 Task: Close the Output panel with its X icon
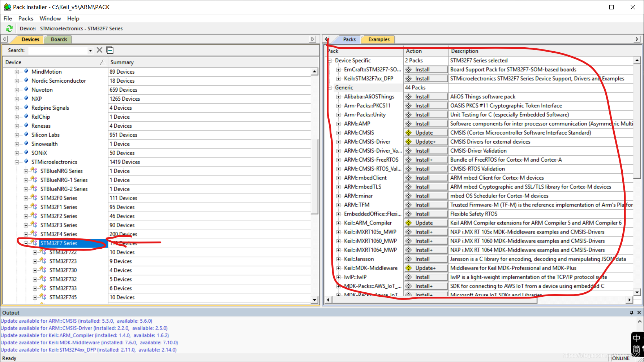(639, 313)
